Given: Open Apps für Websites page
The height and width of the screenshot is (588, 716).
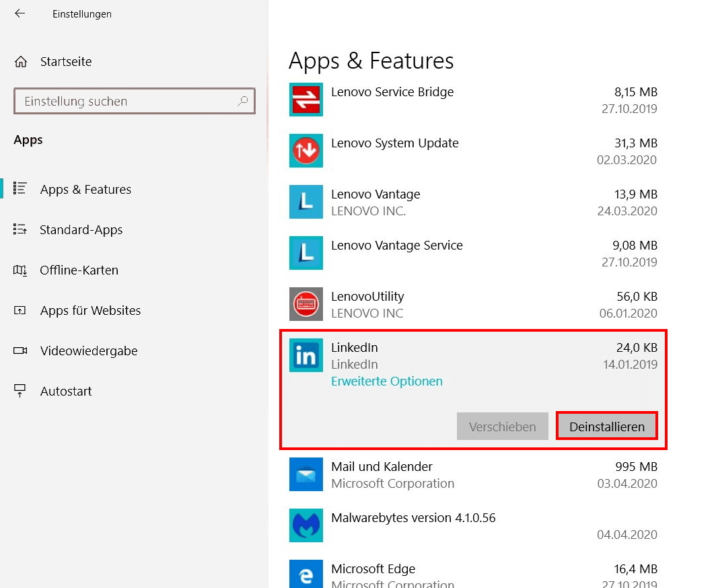Looking at the screenshot, I should pyautogui.click(x=90, y=310).
